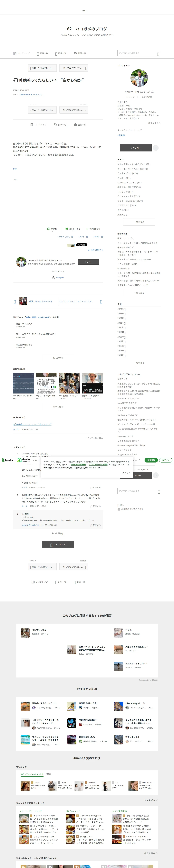Open 続きを見る link in profile section
The width and height of the screenshot is (174, 868).
154,123
